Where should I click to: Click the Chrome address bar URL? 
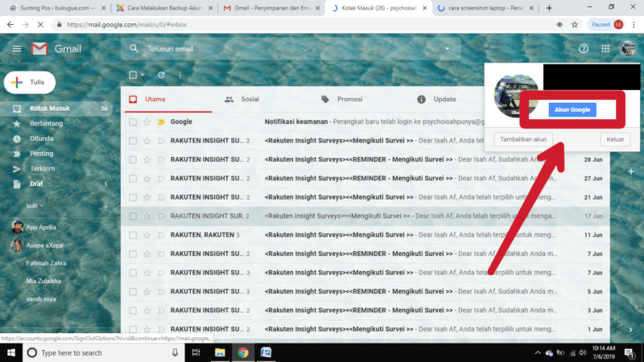coord(126,25)
